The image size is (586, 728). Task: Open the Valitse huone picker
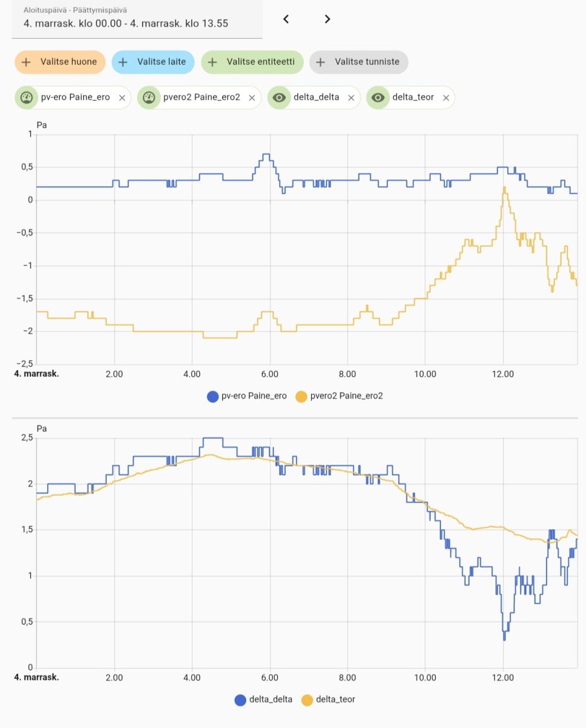click(60, 62)
